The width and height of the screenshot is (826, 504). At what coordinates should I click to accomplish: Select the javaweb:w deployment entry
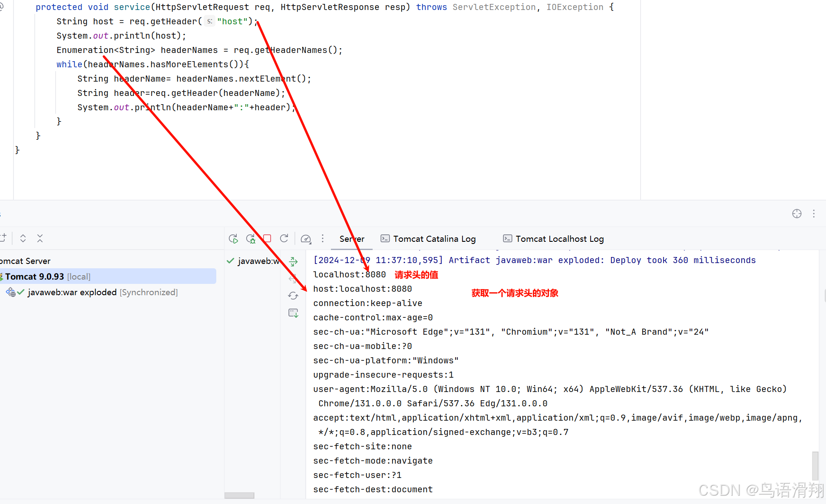[x=253, y=261]
